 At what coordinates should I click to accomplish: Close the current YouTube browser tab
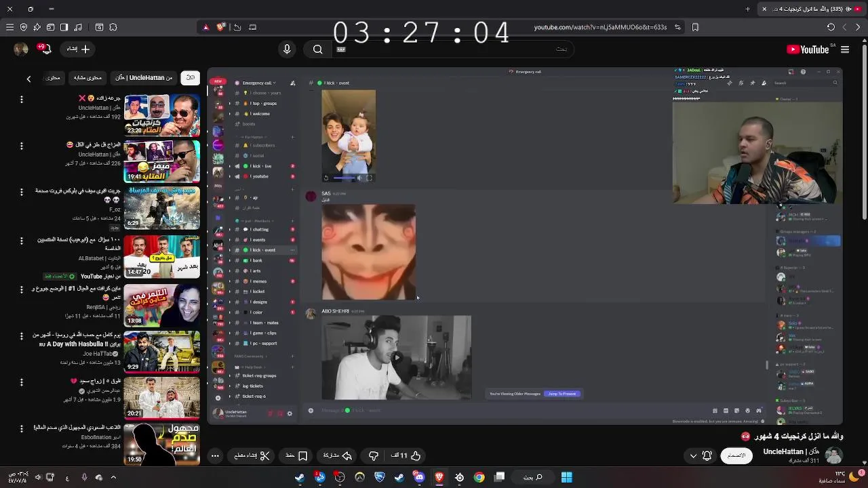[764, 9]
